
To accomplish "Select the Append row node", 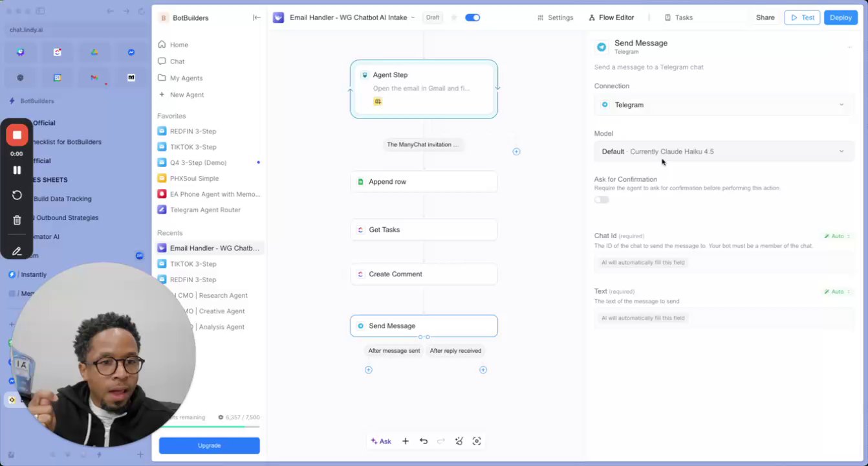I will pyautogui.click(x=424, y=182).
